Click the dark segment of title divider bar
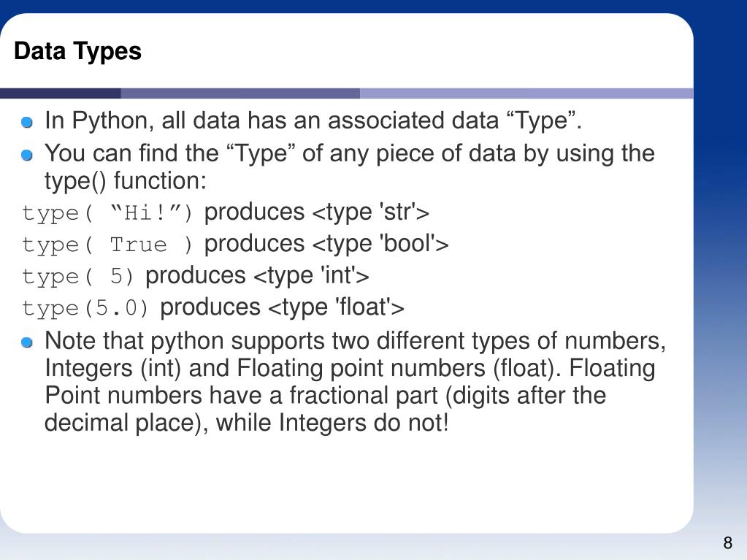747x560 pixels. [x=60, y=93]
